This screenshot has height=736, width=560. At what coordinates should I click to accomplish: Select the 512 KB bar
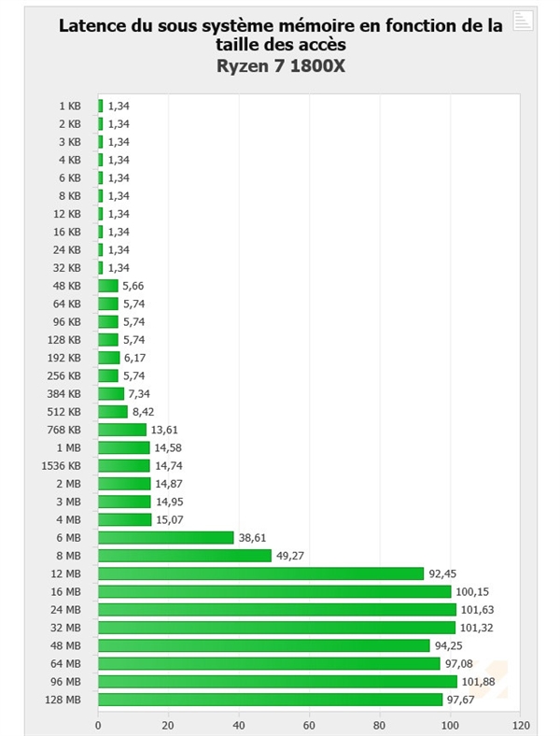(x=113, y=412)
